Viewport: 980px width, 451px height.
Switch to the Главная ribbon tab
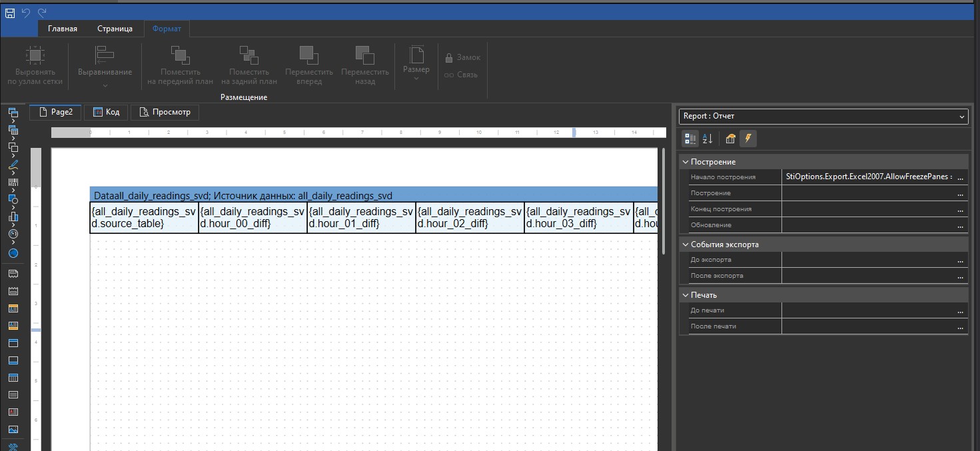63,29
